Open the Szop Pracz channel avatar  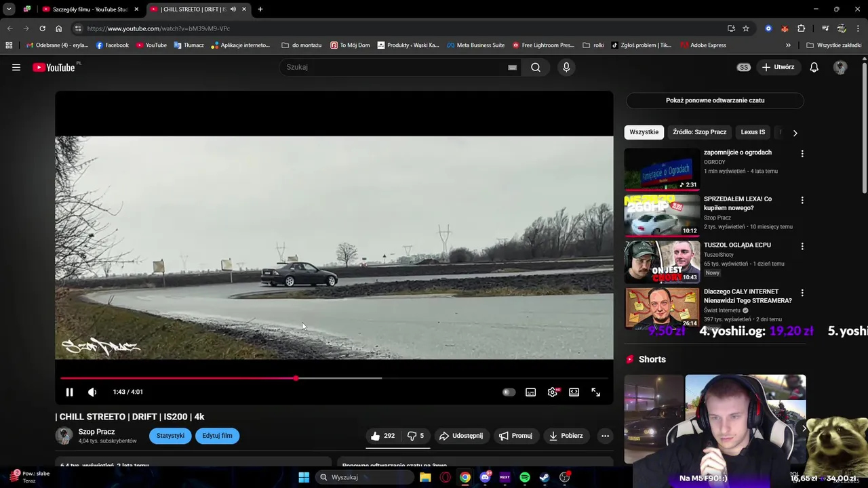(x=64, y=436)
